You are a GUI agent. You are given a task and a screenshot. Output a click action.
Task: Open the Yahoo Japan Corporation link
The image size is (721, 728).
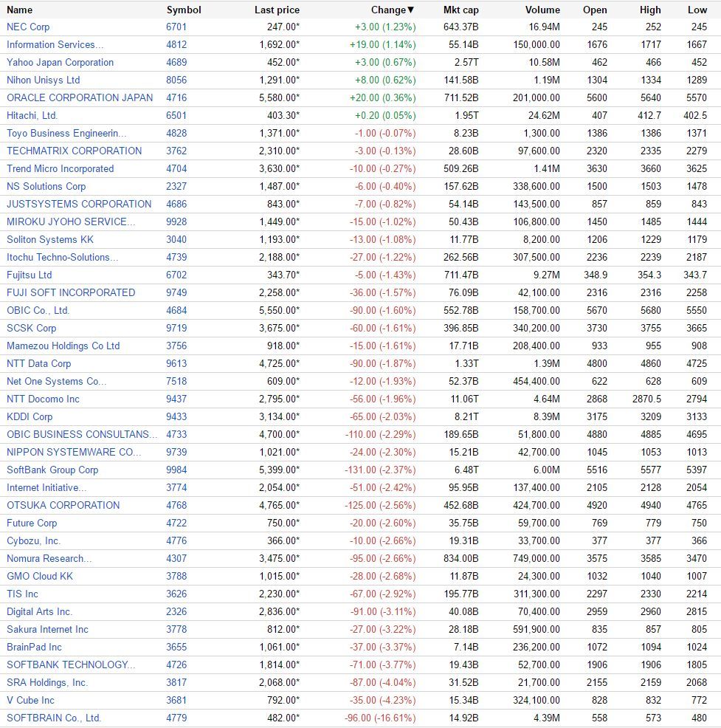(x=60, y=62)
